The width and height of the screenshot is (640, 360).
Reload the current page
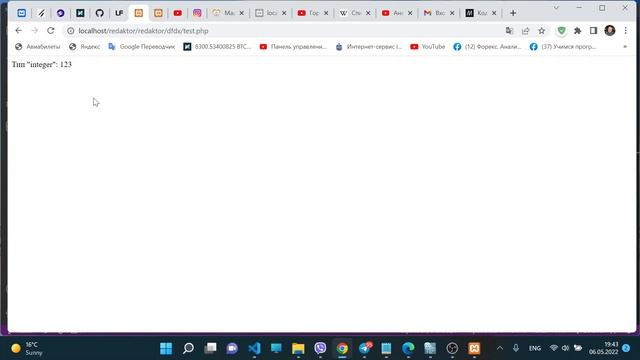click(51, 31)
